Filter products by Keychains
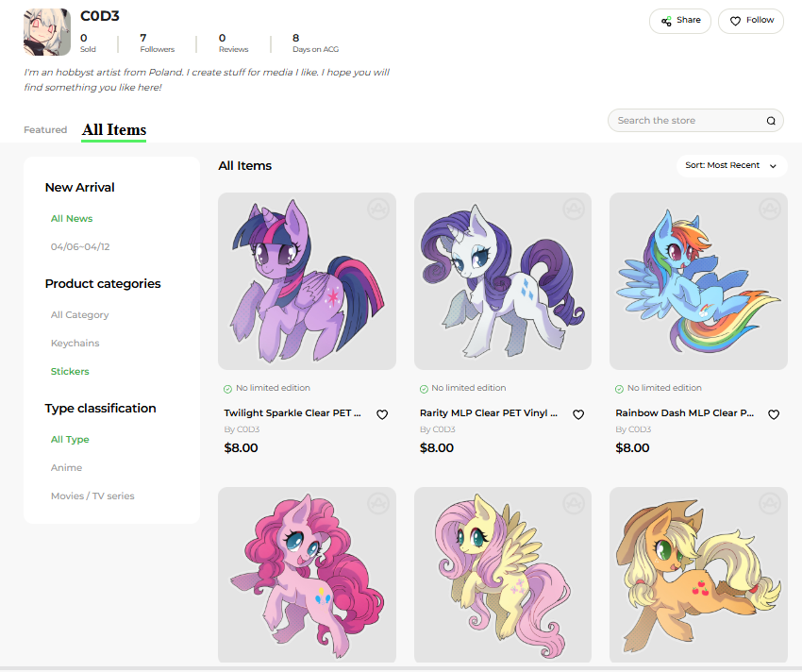The height and width of the screenshot is (672, 802). tap(75, 343)
